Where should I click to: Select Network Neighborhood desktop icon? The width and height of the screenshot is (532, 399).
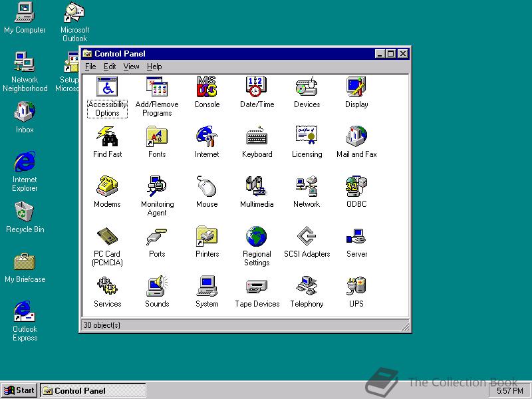click(x=25, y=72)
